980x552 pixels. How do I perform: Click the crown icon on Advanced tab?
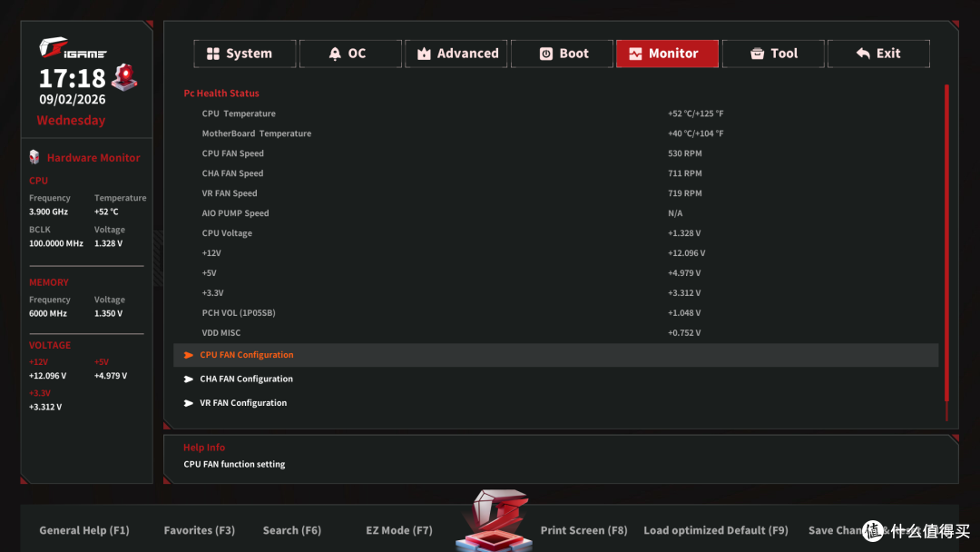pyautogui.click(x=424, y=54)
